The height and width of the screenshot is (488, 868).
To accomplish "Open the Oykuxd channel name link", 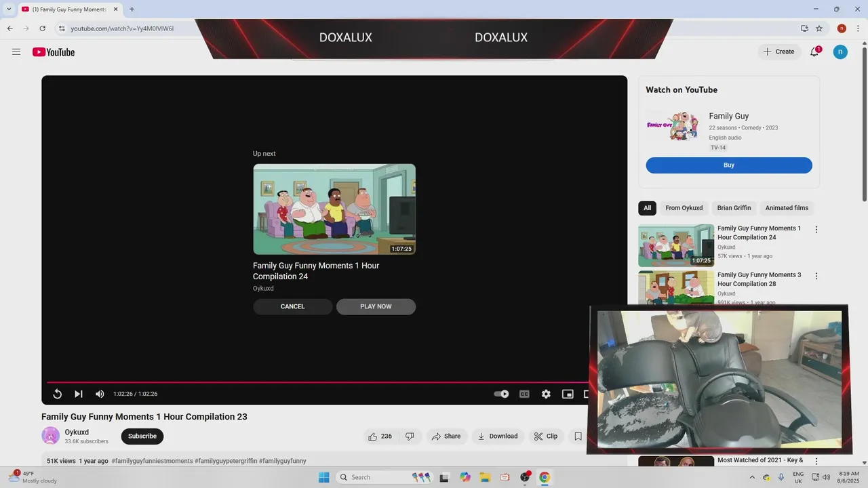I will pyautogui.click(x=77, y=432).
